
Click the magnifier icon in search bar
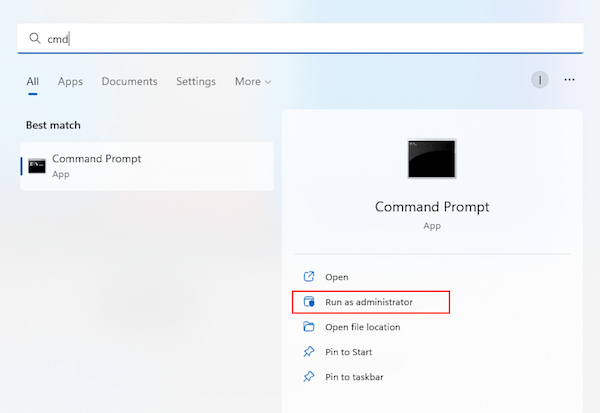click(x=34, y=39)
